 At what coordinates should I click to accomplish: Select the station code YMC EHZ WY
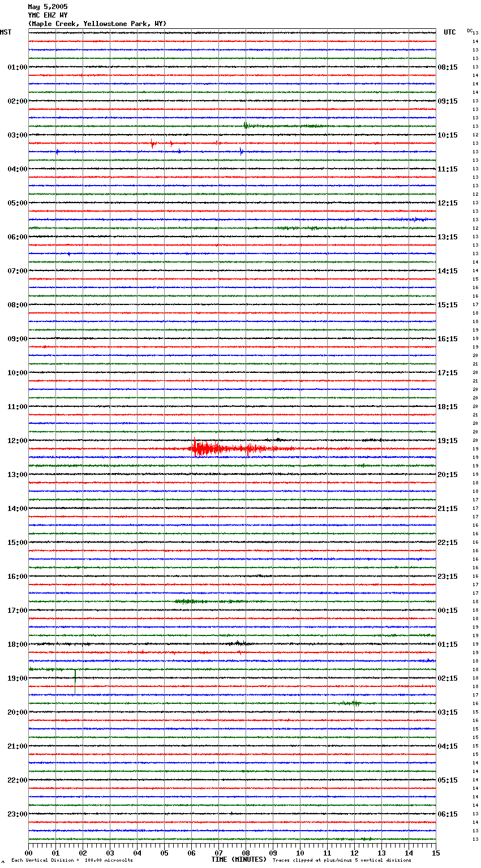(48, 15)
